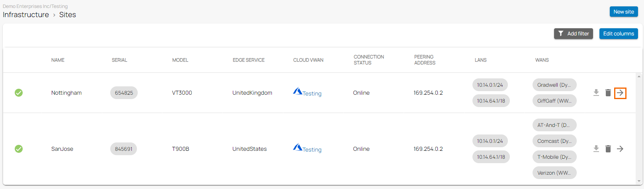The width and height of the screenshot is (644, 189).
Task: Download the Nottingham site configuration
Action: (x=596, y=93)
